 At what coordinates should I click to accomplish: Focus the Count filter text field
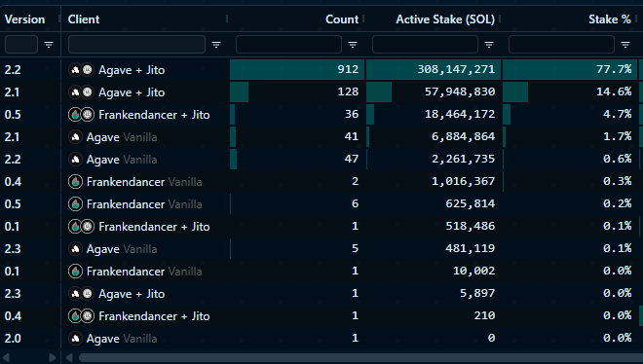288,44
